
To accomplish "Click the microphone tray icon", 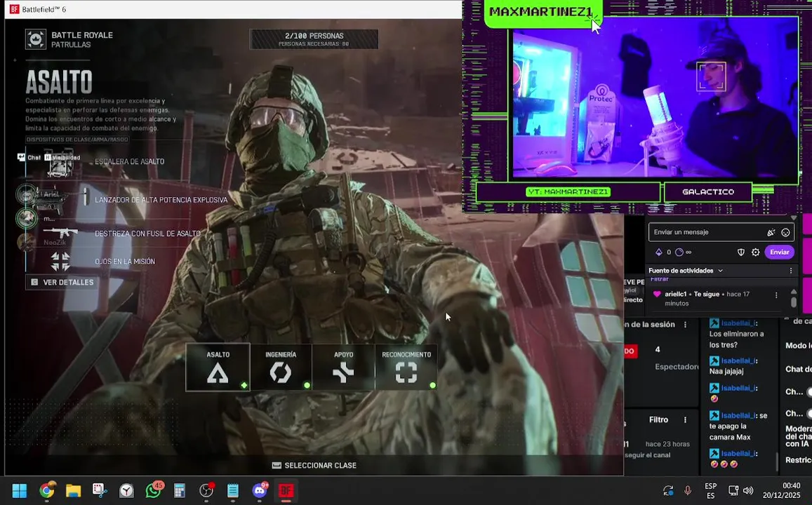I will pyautogui.click(x=688, y=490).
